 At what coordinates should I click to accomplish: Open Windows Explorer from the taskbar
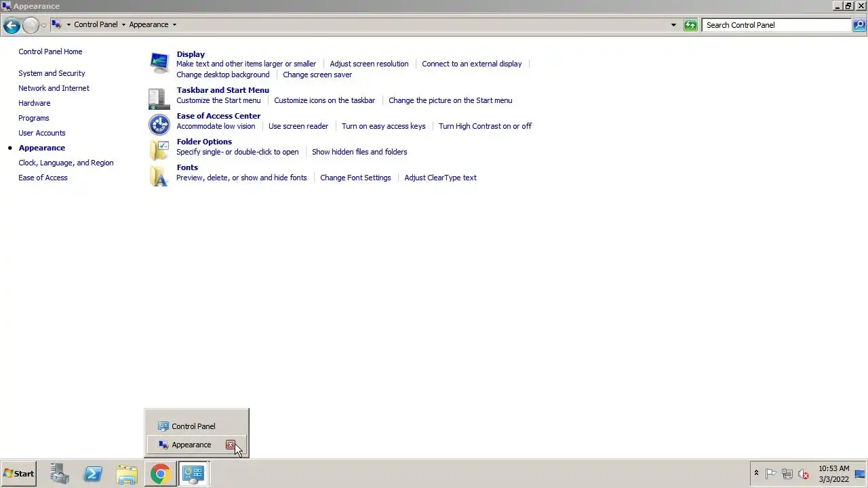click(x=127, y=474)
